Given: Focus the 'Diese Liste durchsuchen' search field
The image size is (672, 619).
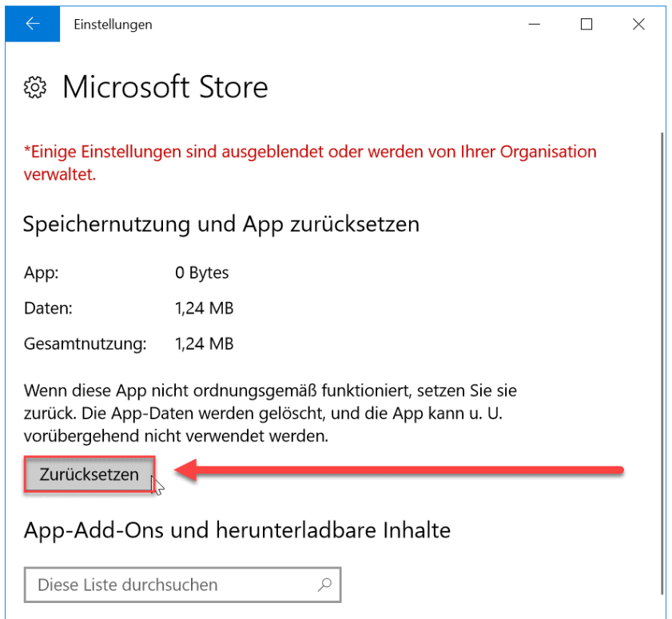Looking at the screenshot, I should click(x=182, y=585).
